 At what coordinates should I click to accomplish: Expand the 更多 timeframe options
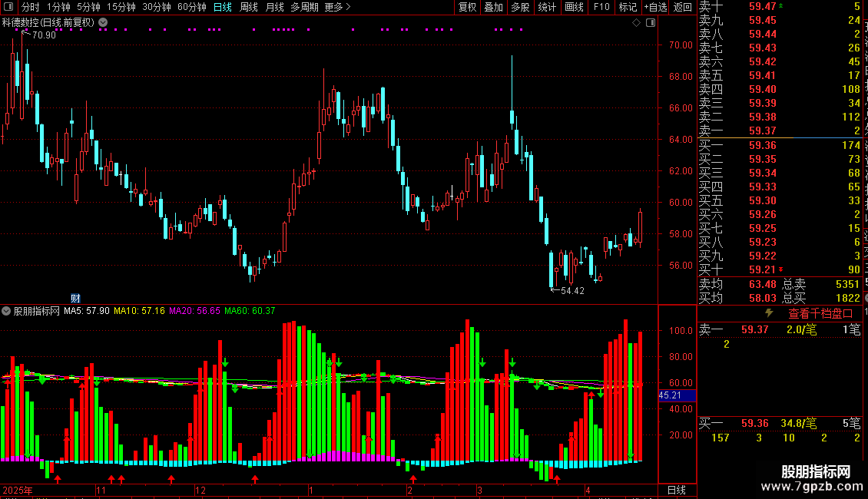point(337,7)
